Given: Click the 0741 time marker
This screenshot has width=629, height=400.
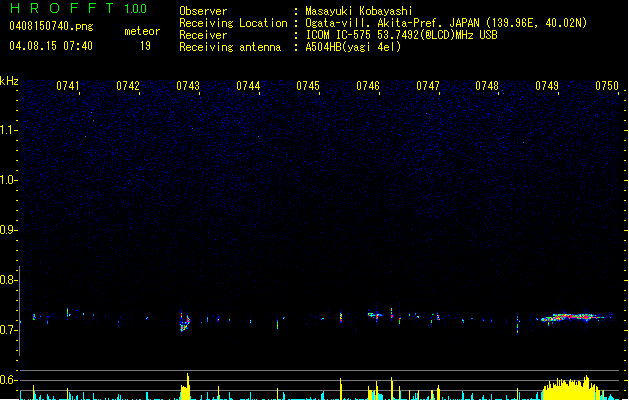Looking at the screenshot, I should click(68, 86).
